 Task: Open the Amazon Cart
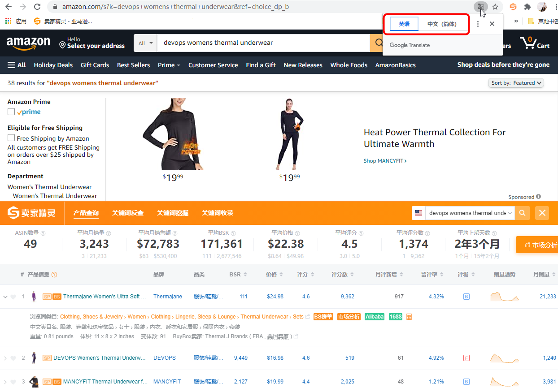535,43
